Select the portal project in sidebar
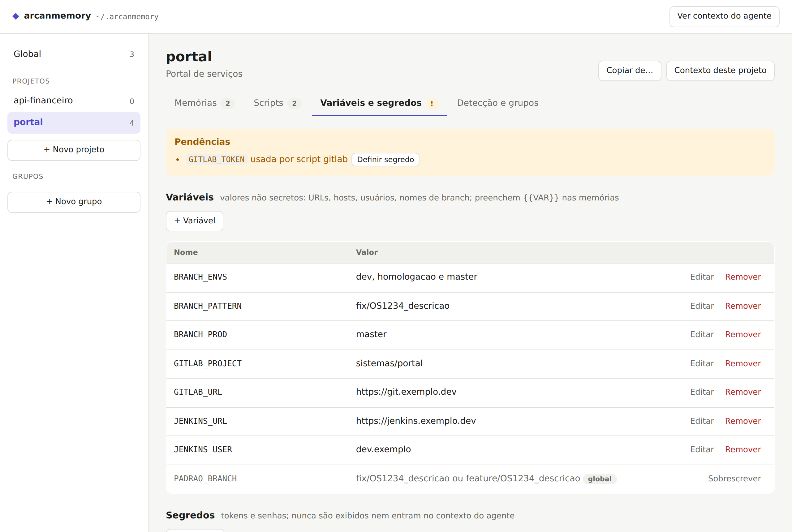This screenshot has height=532, width=792. coord(74,122)
